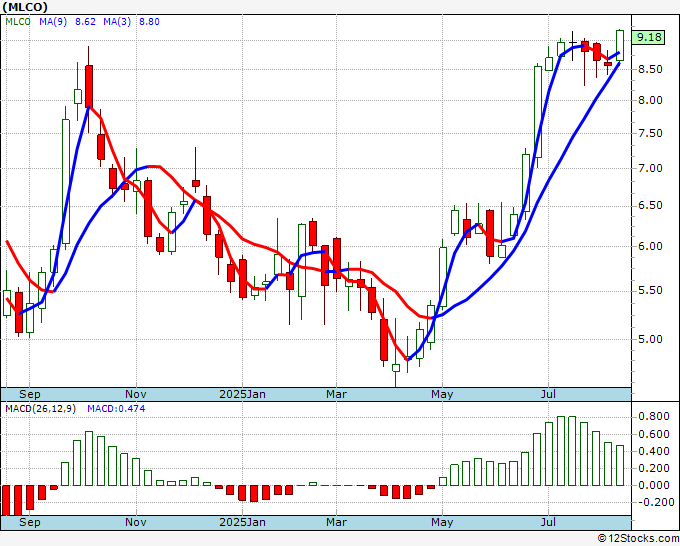Click Jul on the MACD time axis
Screen dimensions: 680x546
pos(548,522)
